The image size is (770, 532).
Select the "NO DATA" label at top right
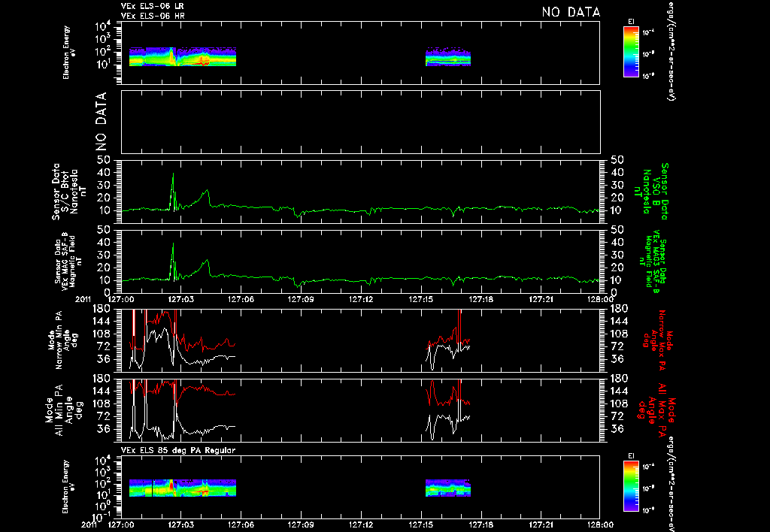point(571,12)
